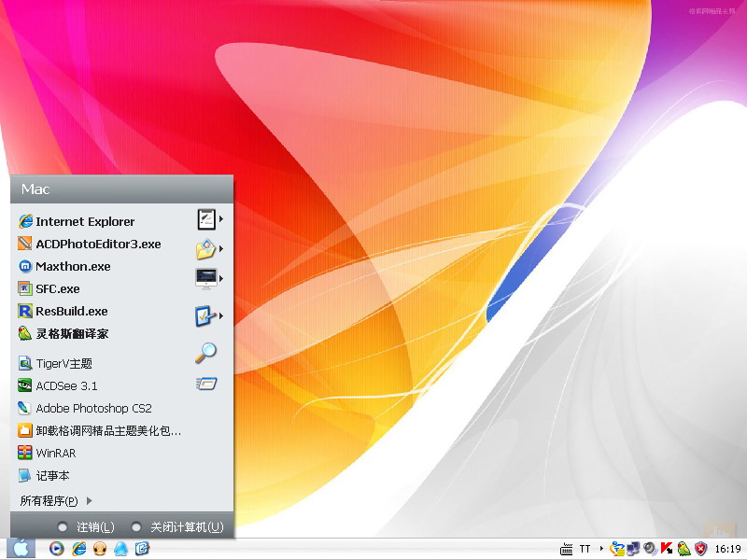Click the orange headphone face quick launch icon
Screen dimensions: 747x560
coord(100,549)
